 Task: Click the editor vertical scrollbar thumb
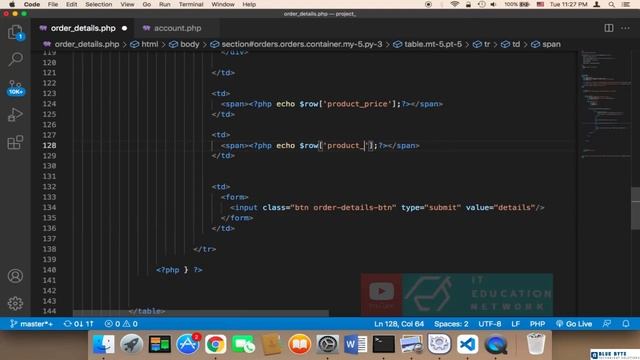point(636,209)
